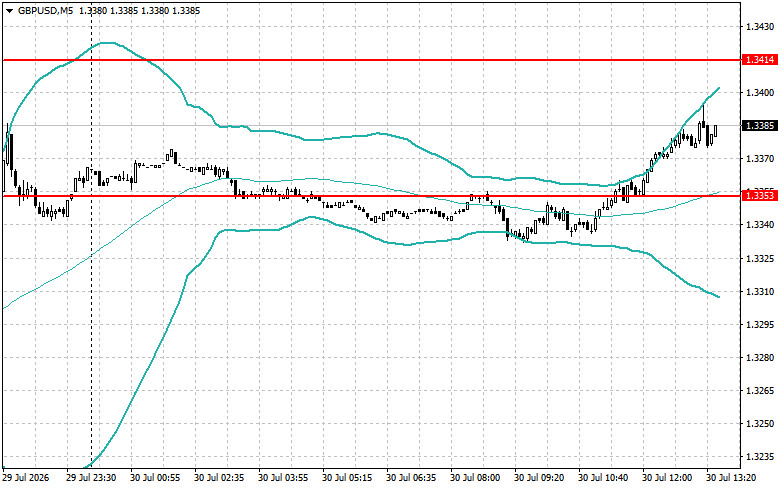781x489 pixels.
Task: Click the 30 Jul 03:55 time label
Action: pyautogui.click(x=283, y=478)
